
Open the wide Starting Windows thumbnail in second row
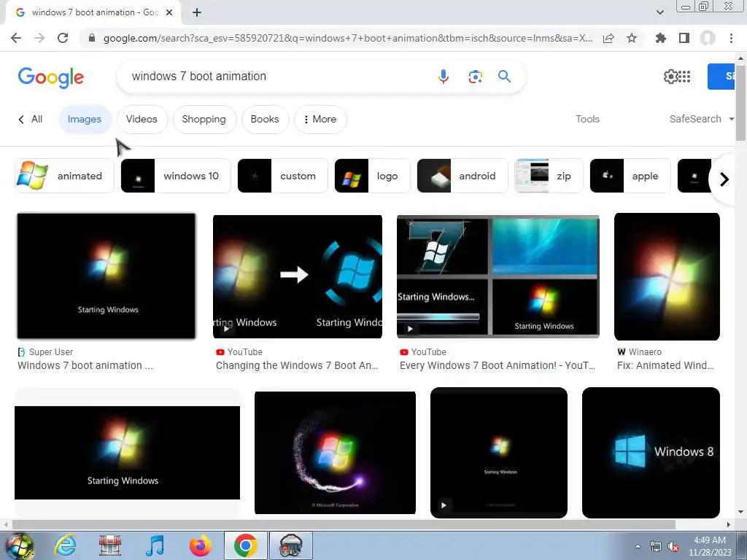pyautogui.click(x=127, y=452)
